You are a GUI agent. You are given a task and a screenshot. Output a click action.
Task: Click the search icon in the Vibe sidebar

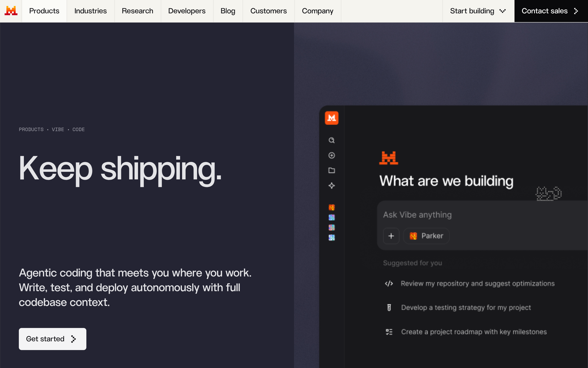coord(331,140)
